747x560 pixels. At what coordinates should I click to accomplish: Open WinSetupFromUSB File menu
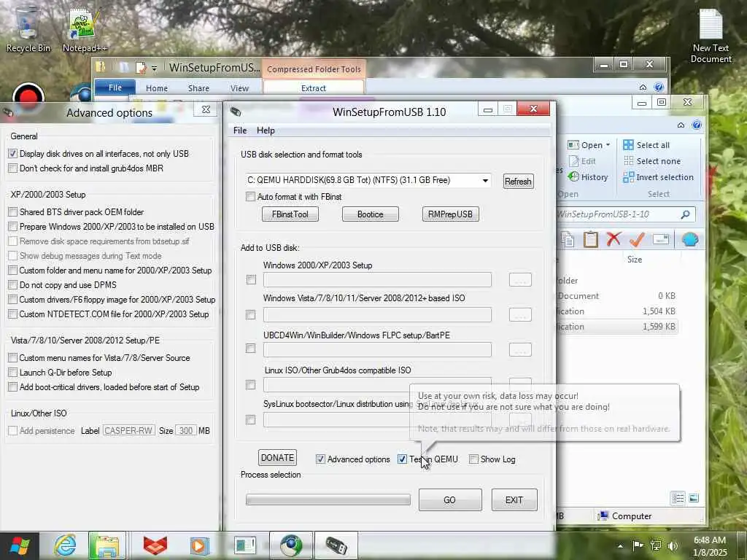click(x=240, y=131)
